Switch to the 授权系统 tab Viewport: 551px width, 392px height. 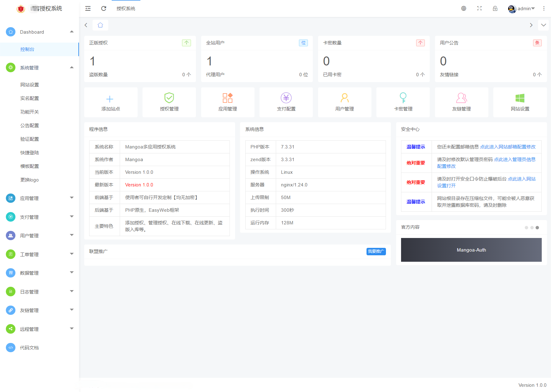(x=126, y=8)
